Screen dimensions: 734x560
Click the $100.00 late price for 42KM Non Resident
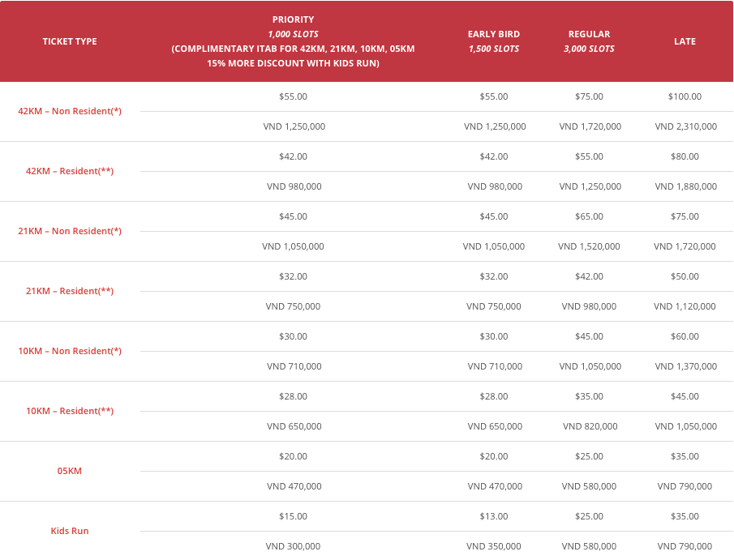[x=685, y=96]
